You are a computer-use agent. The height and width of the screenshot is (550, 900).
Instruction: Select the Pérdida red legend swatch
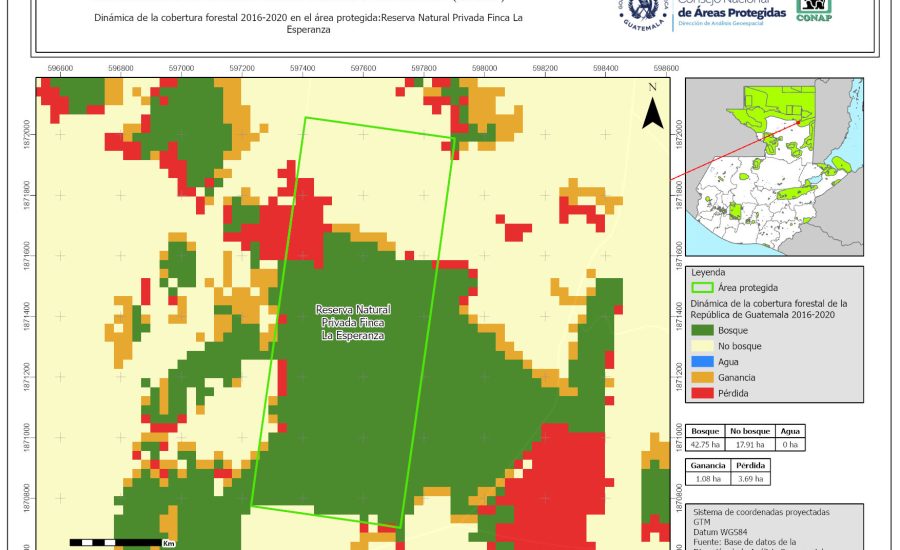[x=703, y=393]
